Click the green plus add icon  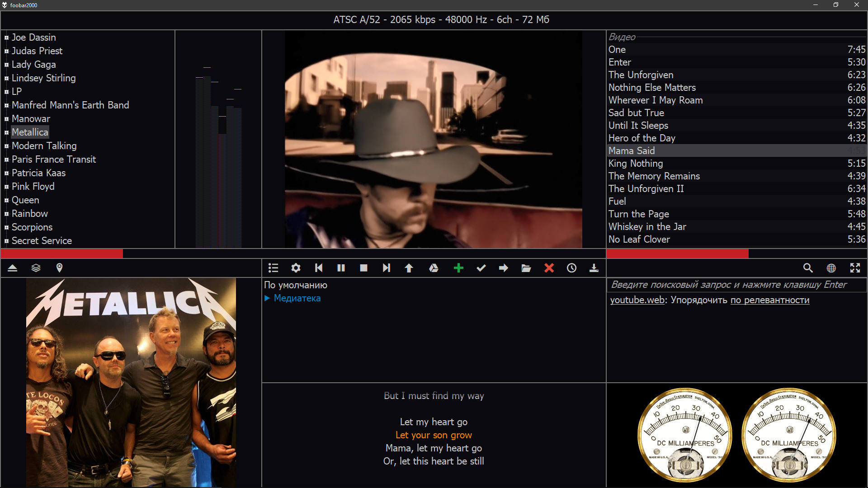(x=458, y=268)
